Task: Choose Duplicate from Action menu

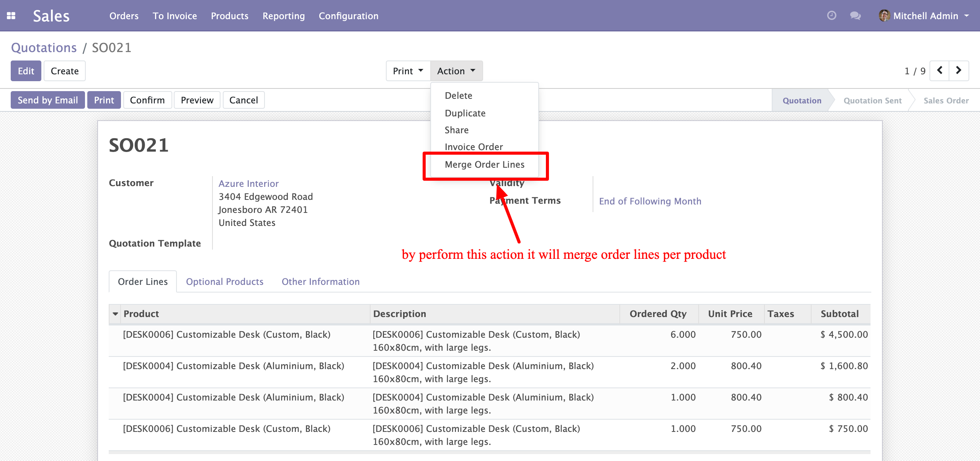Action: click(465, 113)
